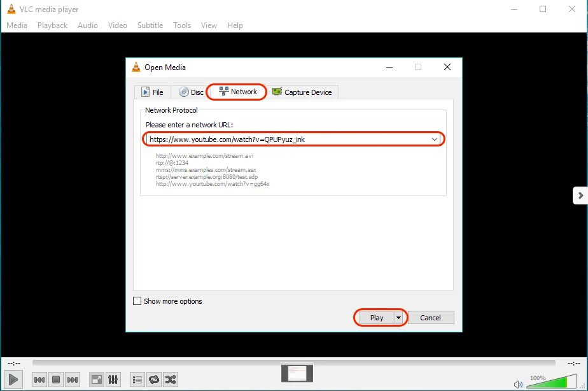
Task: Close the VLC main window
Action: [571, 9]
